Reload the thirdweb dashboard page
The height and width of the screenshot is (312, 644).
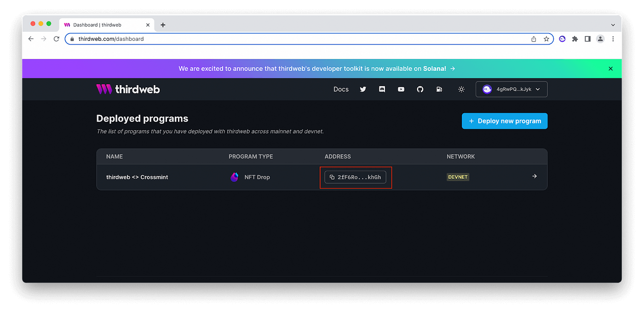point(57,39)
